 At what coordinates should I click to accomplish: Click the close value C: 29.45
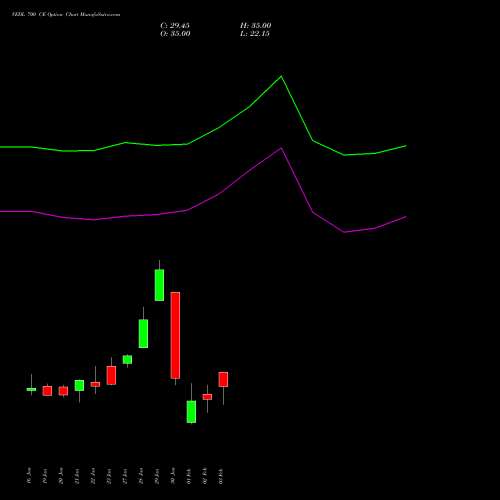pyautogui.click(x=175, y=26)
